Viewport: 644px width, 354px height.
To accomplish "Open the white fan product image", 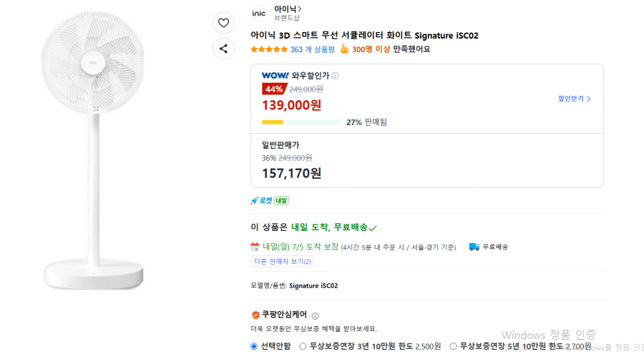I will tap(94, 150).
